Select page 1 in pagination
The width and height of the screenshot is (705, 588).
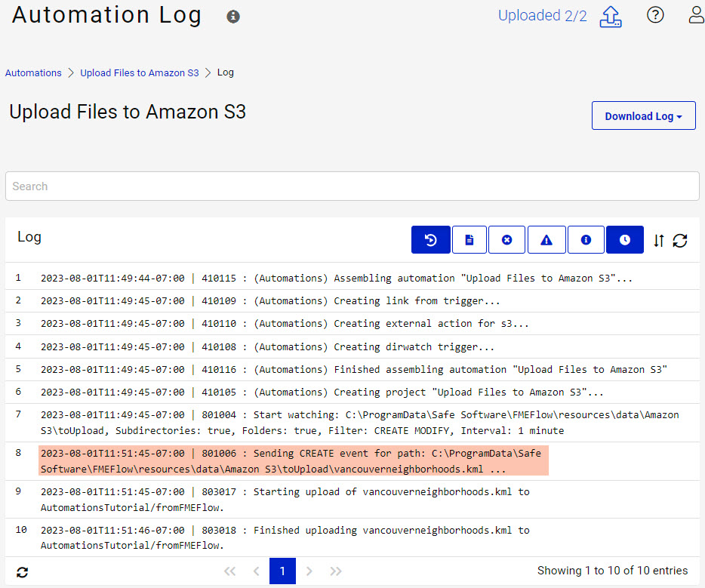coord(282,571)
